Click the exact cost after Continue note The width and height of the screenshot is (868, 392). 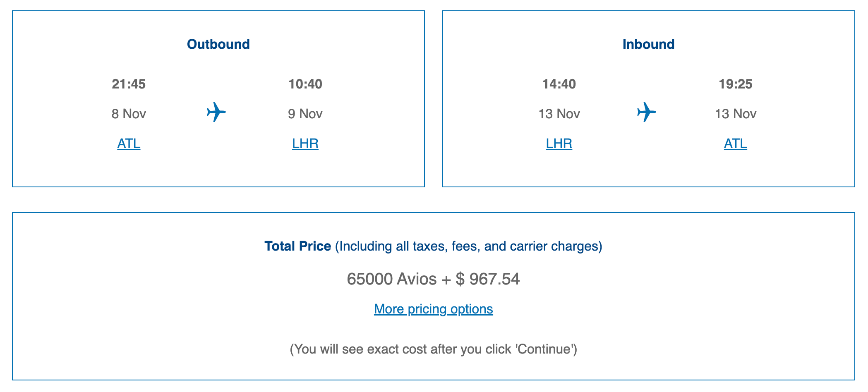(x=434, y=349)
